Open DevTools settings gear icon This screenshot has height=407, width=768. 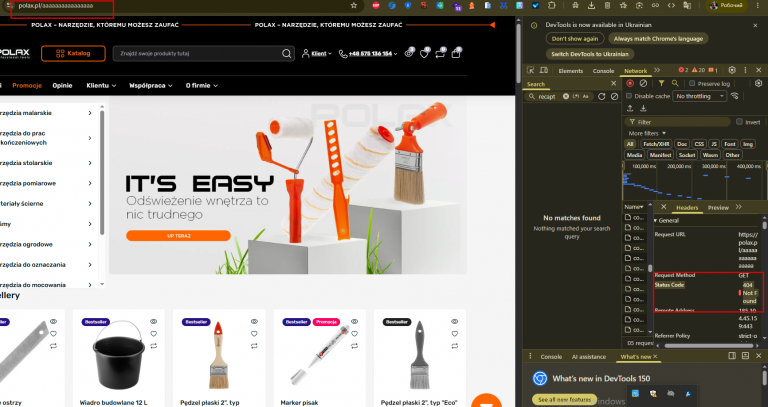coord(732,71)
